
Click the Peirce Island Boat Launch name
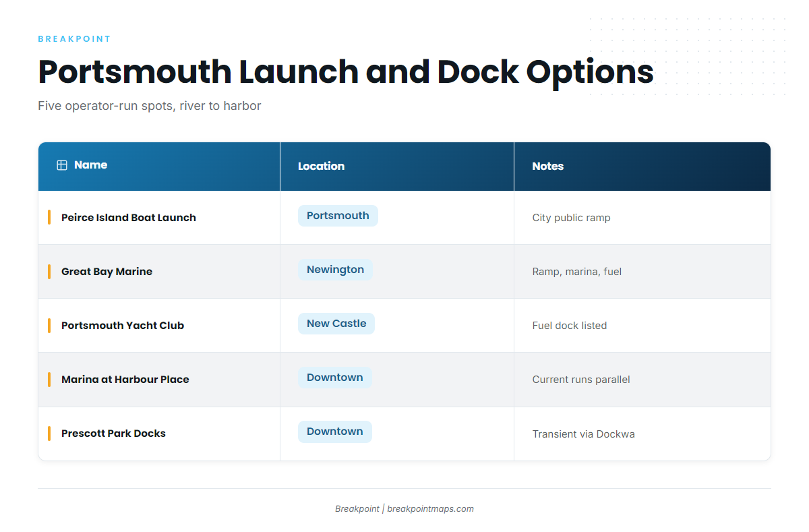[x=129, y=218]
